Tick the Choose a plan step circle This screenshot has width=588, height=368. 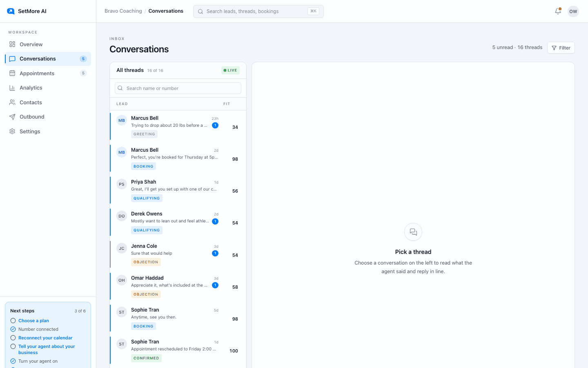[13, 321]
